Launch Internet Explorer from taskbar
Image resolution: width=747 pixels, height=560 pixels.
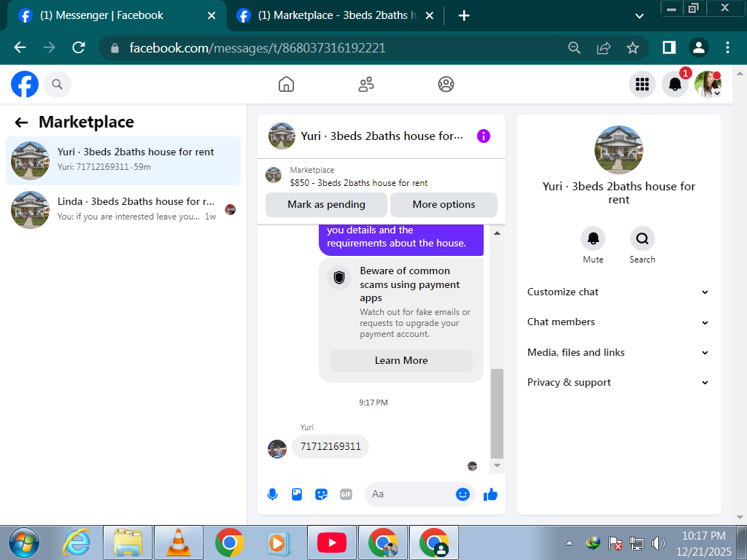pos(77,542)
